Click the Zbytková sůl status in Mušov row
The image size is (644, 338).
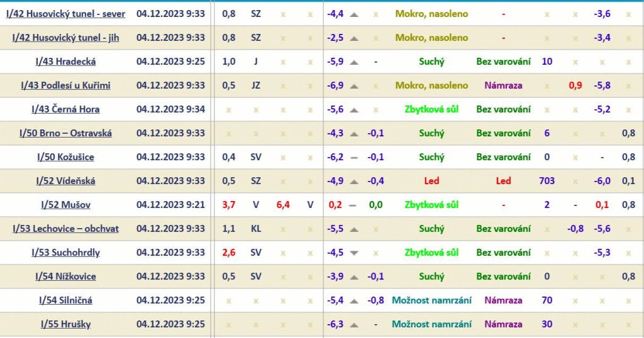tap(431, 205)
